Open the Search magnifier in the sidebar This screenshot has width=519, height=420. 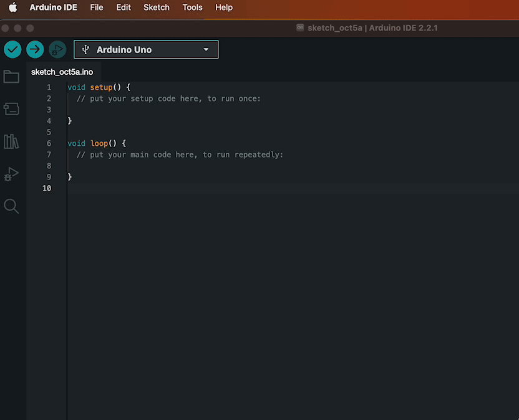pyautogui.click(x=11, y=206)
